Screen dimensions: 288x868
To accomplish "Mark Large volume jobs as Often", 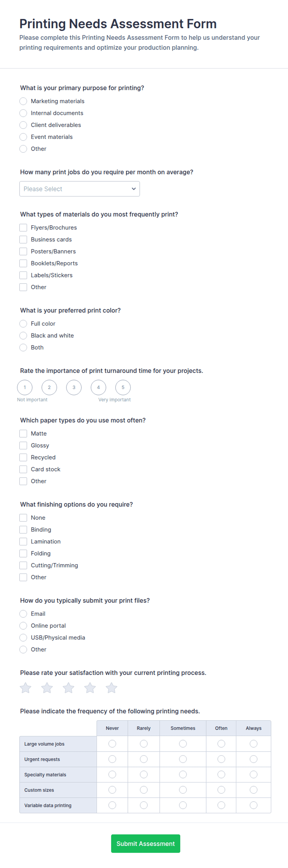I will tap(221, 744).
